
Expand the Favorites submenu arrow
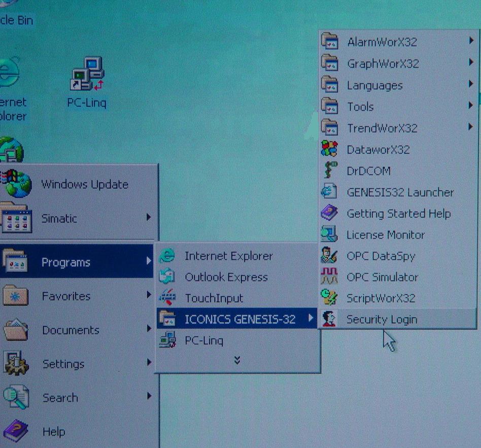pyautogui.click(x=149, y=295)
